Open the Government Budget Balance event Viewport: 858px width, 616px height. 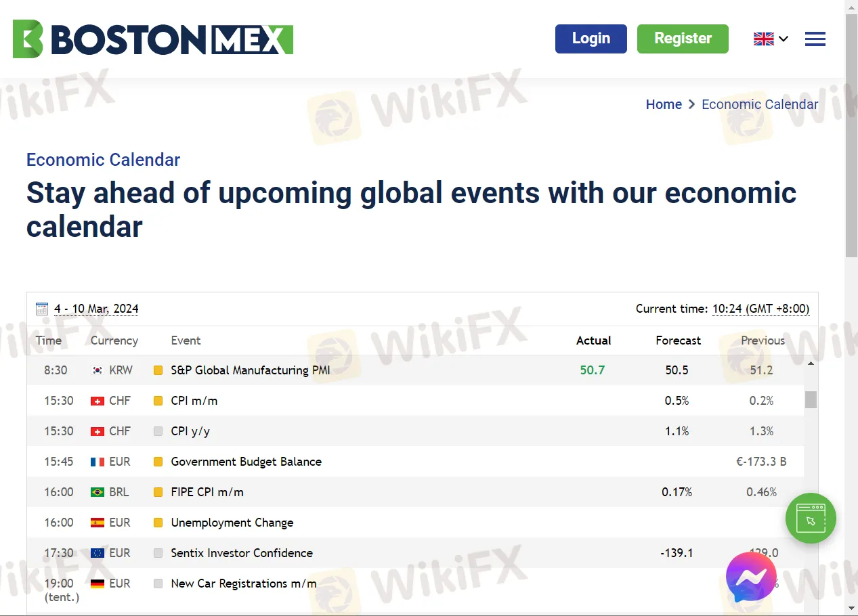click(246, 462)
